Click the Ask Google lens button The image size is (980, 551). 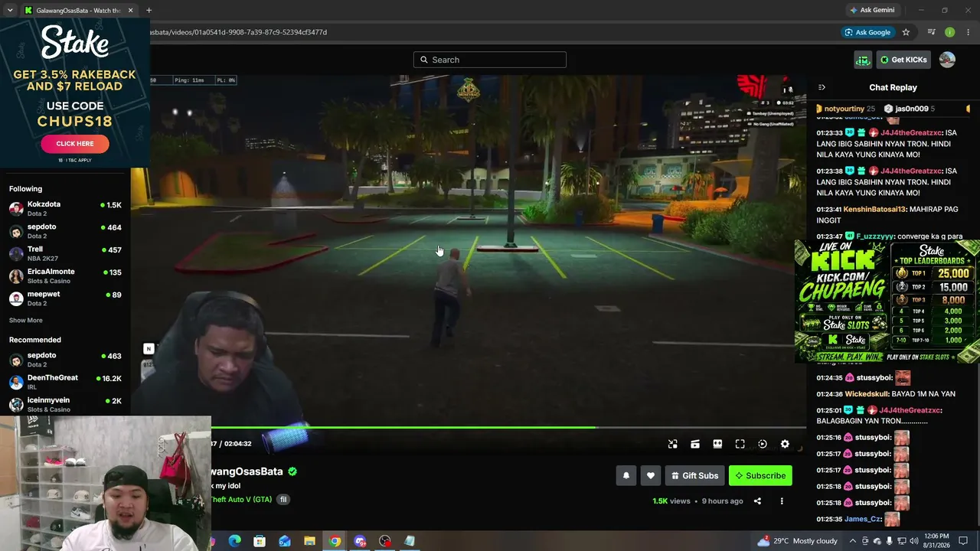[867, 32]
